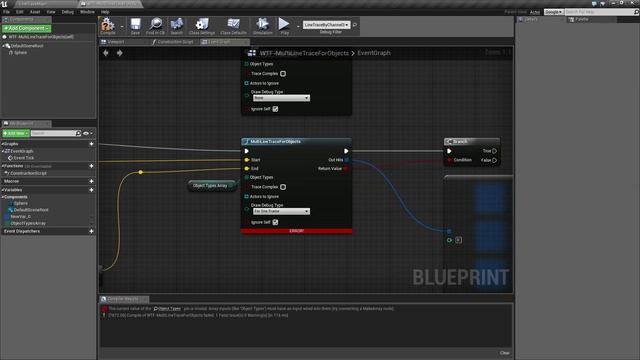This screenshot has width=640, height=360.
Task: Click the Unreal Engine logo icon
Action: tap(4, 4)
